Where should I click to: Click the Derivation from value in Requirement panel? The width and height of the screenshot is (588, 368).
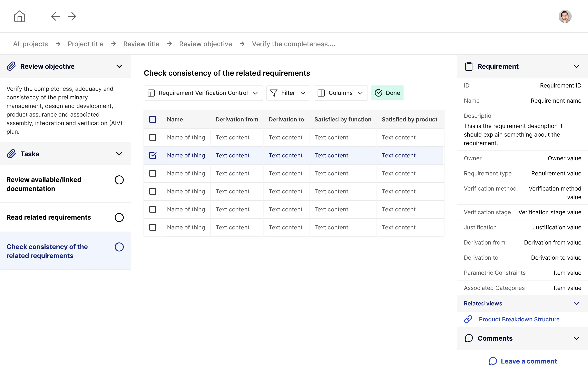552,242
